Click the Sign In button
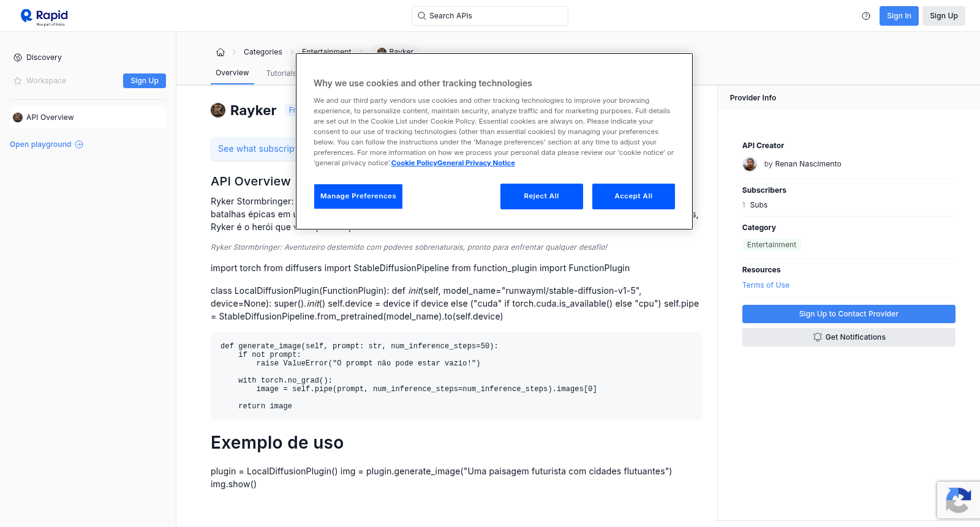Viewport: 980px width, 527px height. coord(899,16)
